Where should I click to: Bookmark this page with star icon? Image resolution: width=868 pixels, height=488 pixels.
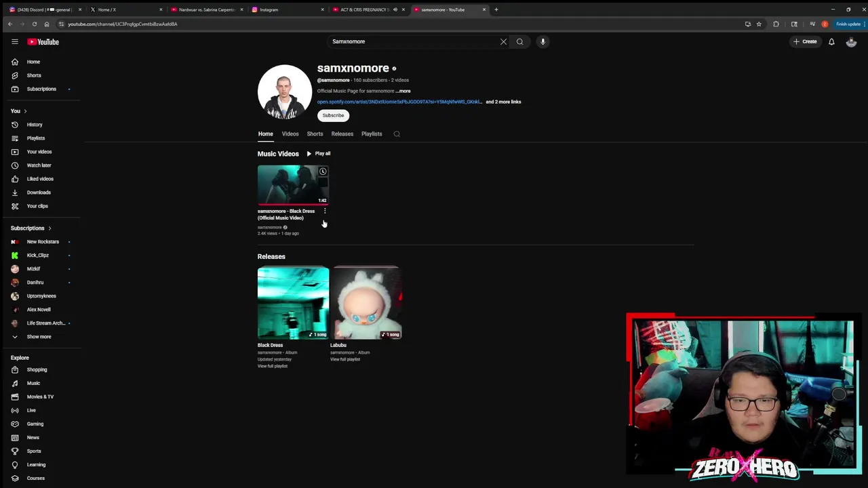(759, 24)
